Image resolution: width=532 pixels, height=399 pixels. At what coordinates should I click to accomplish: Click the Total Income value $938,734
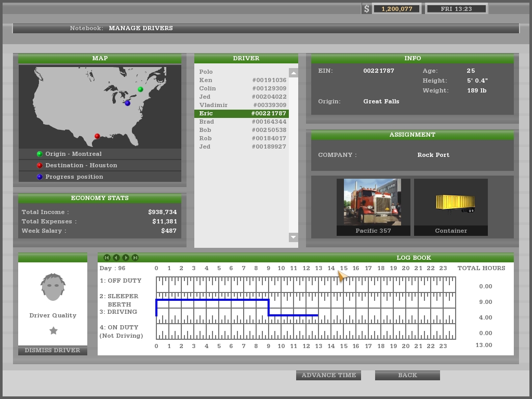point(163,212)
